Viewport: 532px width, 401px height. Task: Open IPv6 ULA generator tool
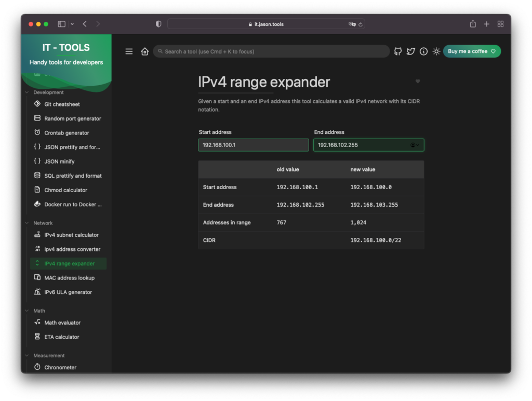pos(68,292)
